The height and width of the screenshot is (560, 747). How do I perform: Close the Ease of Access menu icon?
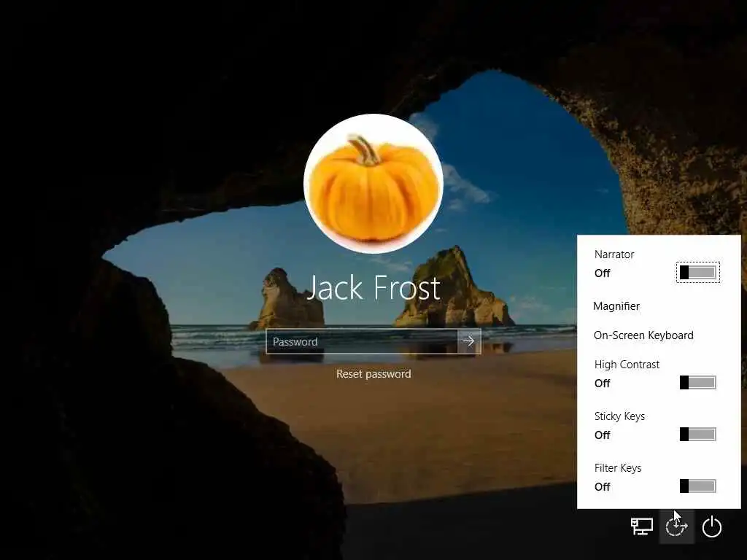point(676,526)
